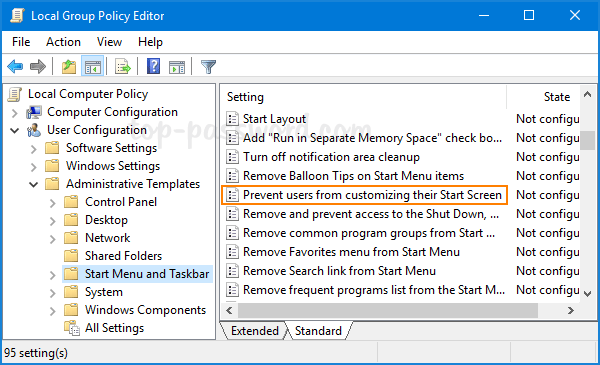Open the View menu
Image resolution: width=600 pixels, height=365 pixels.
point(109,42)
